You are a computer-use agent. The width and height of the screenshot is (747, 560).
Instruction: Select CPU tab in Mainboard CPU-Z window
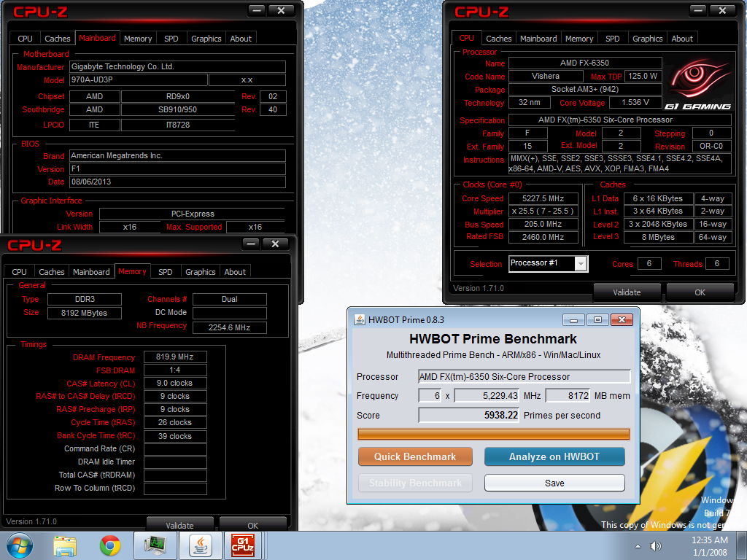25,39
